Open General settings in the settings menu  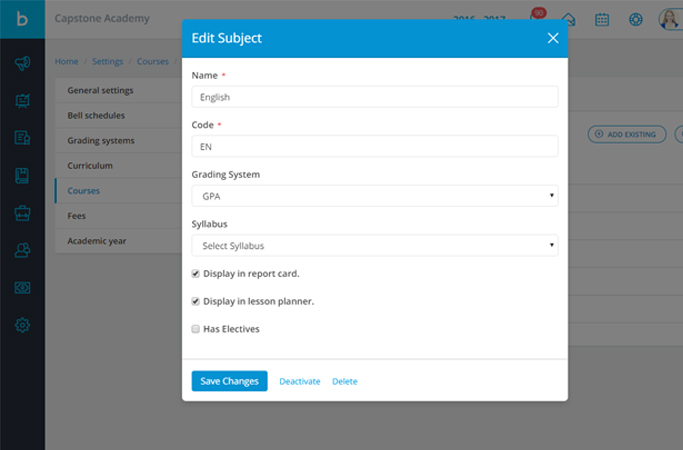click(x=118, y=91)
